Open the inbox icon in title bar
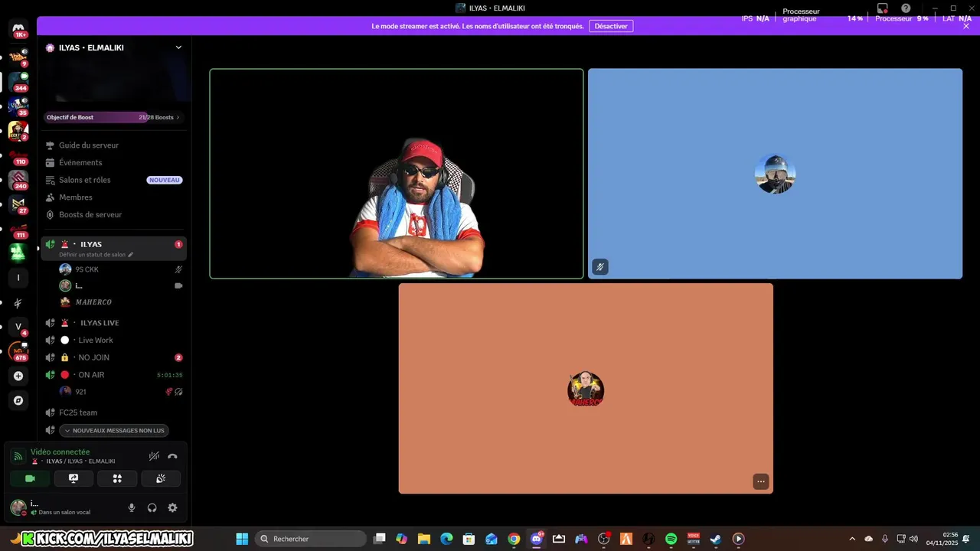This screenshot has width=980, height=551. click(x=883, y=8)
